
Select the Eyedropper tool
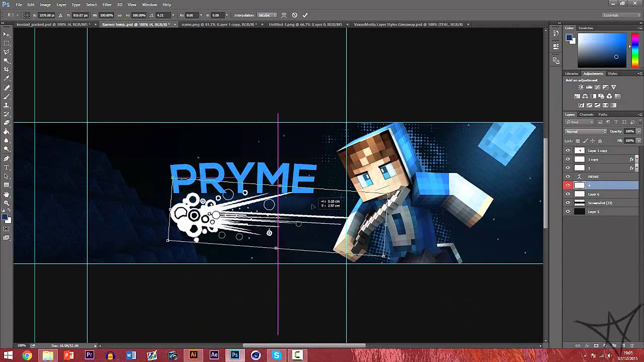[x=7, y=78]
